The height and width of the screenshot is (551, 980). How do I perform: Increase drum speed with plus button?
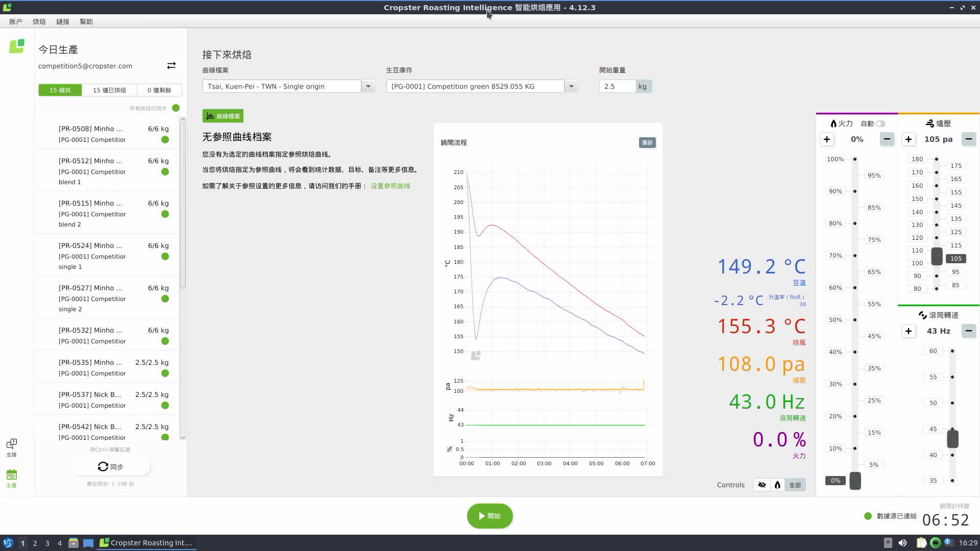point(909,331)
